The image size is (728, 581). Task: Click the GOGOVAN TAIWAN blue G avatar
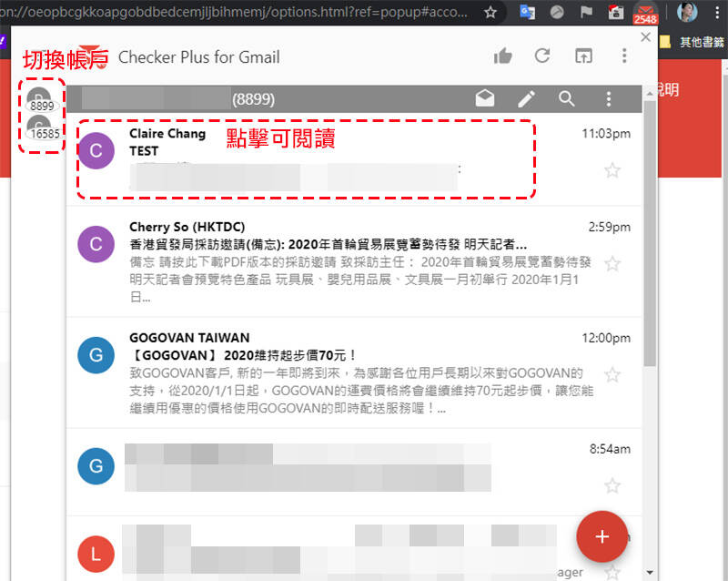pos(96,355)
